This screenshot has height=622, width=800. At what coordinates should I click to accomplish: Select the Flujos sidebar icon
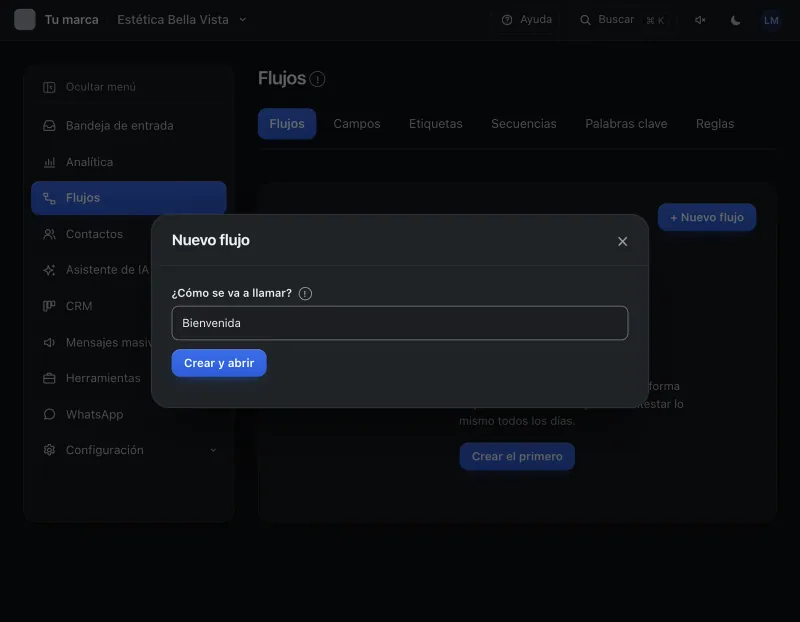pyautogui.click(x=49, y=198)
